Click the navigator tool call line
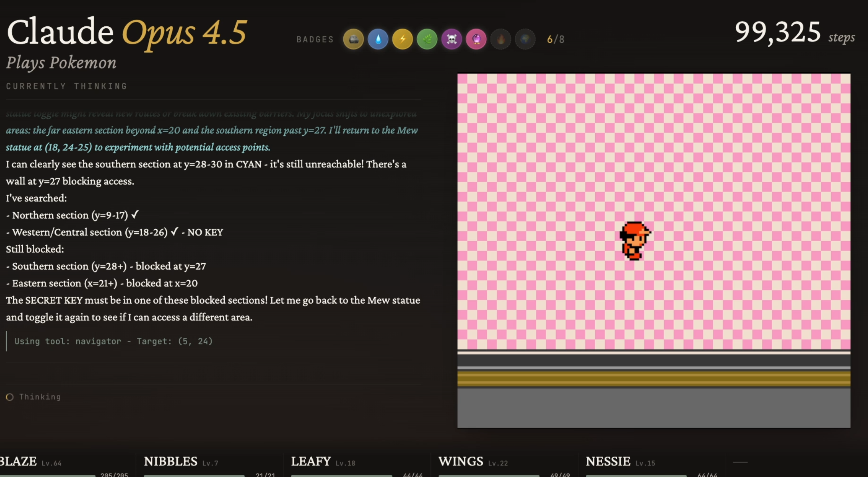Image resolution: width=868 pixels, height=477 pixels. 113,341
